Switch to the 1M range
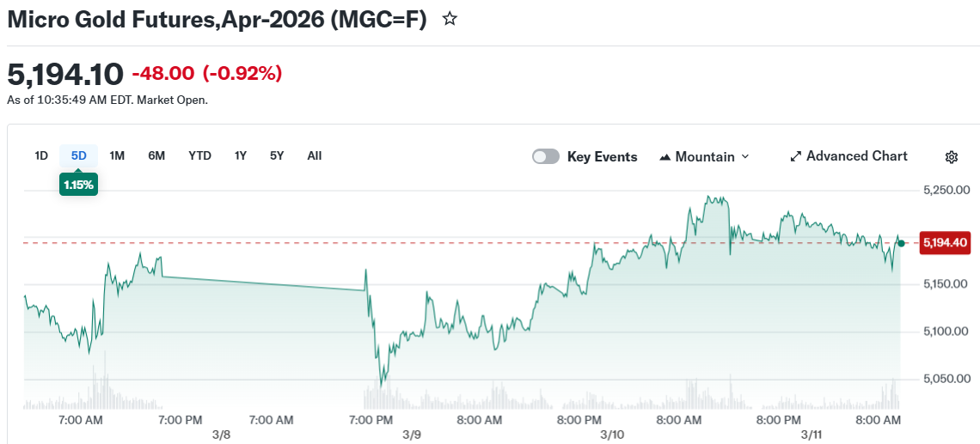The width and height of the screenshot is (980, 444). [118, 155]
